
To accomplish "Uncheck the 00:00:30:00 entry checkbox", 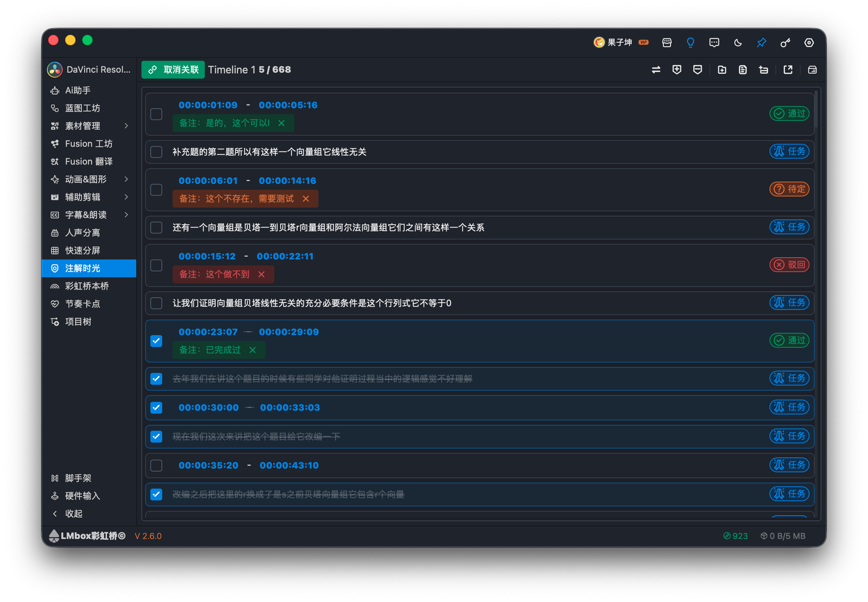I will 156,408.
